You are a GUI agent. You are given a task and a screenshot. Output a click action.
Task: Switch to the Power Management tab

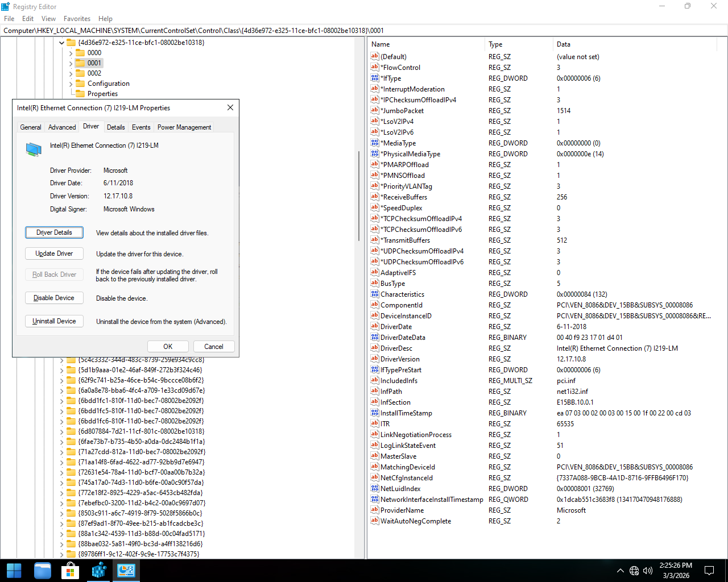pos(184,127)
